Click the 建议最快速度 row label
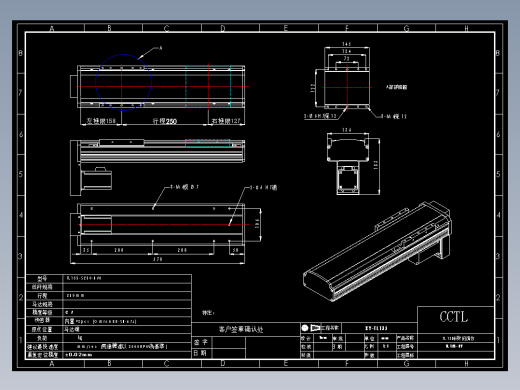The height and width of the screenshot is (390, 520). pos(43,347)
